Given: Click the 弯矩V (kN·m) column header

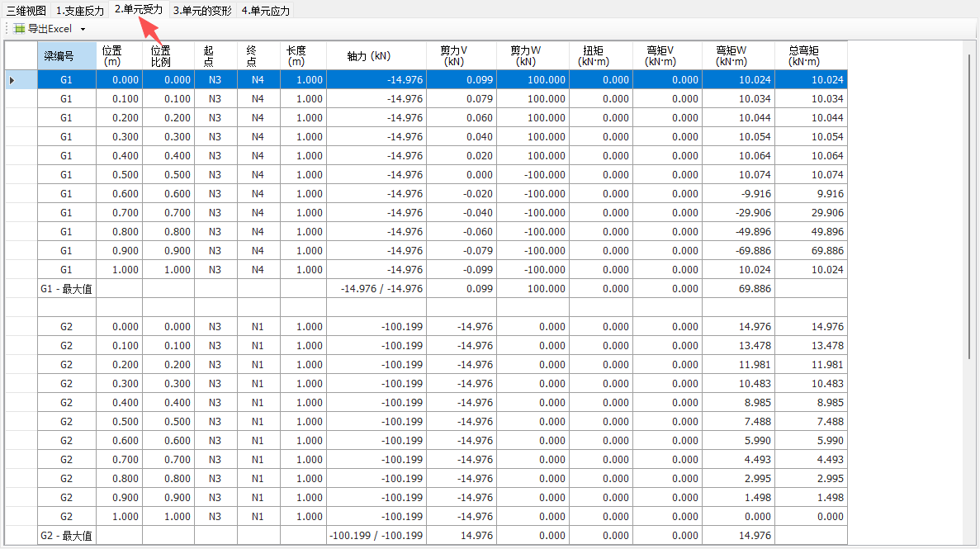Looking at the screenshot, I should pyautogui.click(x=667, y=55).
